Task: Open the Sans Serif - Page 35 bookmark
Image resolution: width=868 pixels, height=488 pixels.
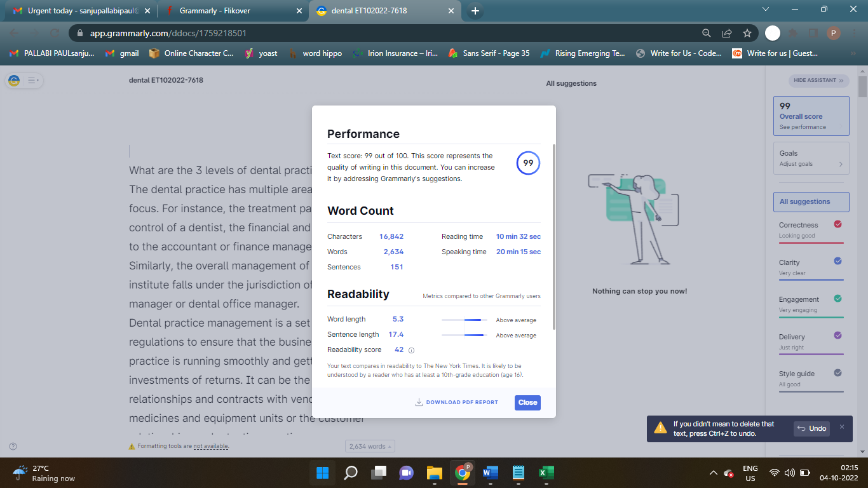Action: pyautogui.click(x=489, y=53)
